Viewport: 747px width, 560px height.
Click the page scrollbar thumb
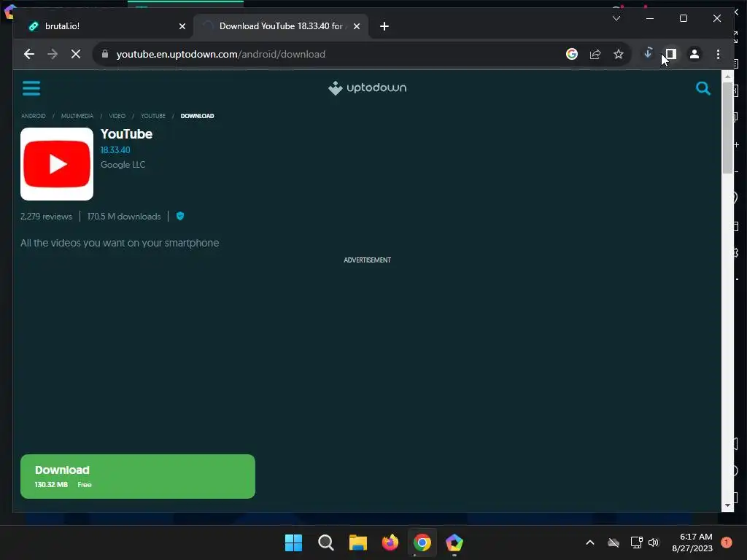pos(727,128)
